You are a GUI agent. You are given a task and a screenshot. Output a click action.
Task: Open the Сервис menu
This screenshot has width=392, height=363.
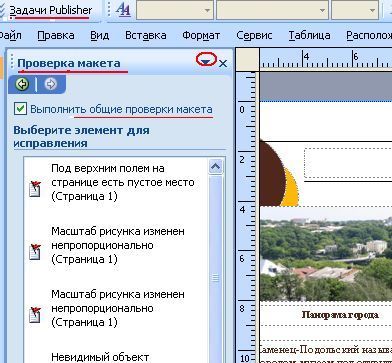pos(254,35)
